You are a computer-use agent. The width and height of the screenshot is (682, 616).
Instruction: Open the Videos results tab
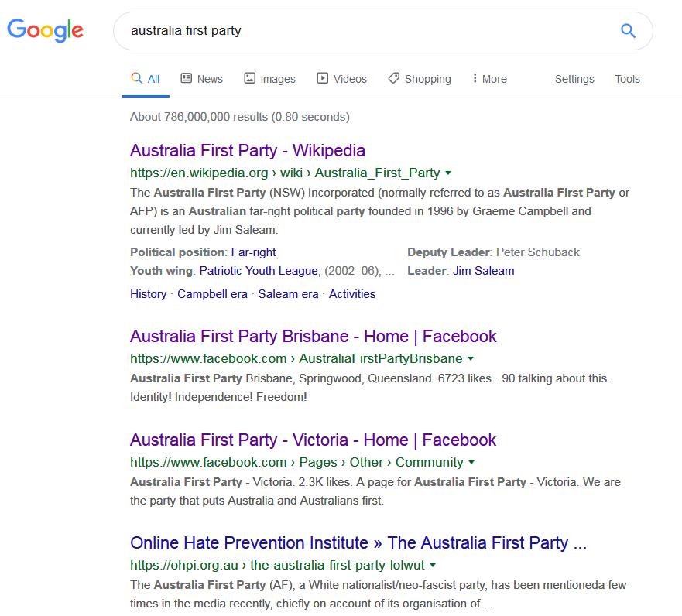click(341, 79)
